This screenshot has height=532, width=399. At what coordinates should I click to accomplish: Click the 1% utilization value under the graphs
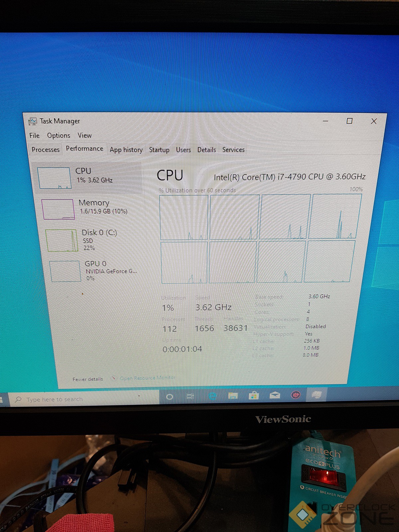point(168,308)
